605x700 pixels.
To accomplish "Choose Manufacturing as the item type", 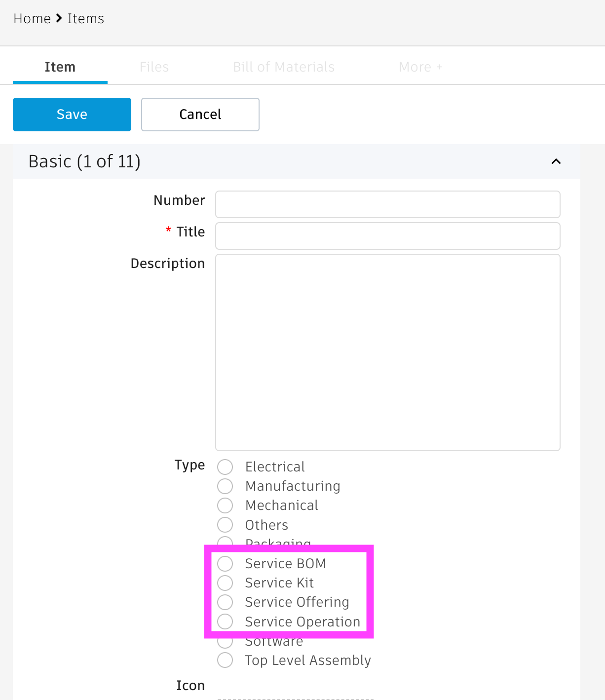I will 225,486.
